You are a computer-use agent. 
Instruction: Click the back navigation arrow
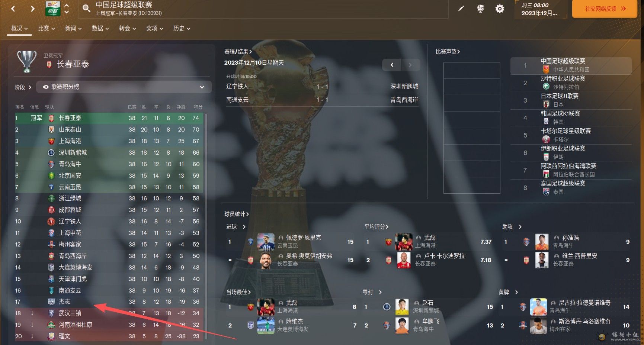(13, 8)
